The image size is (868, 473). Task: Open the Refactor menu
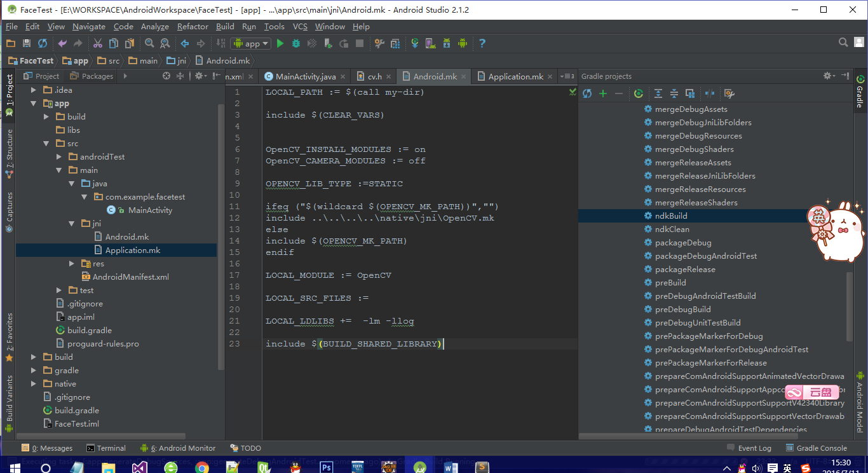(193, 27)
